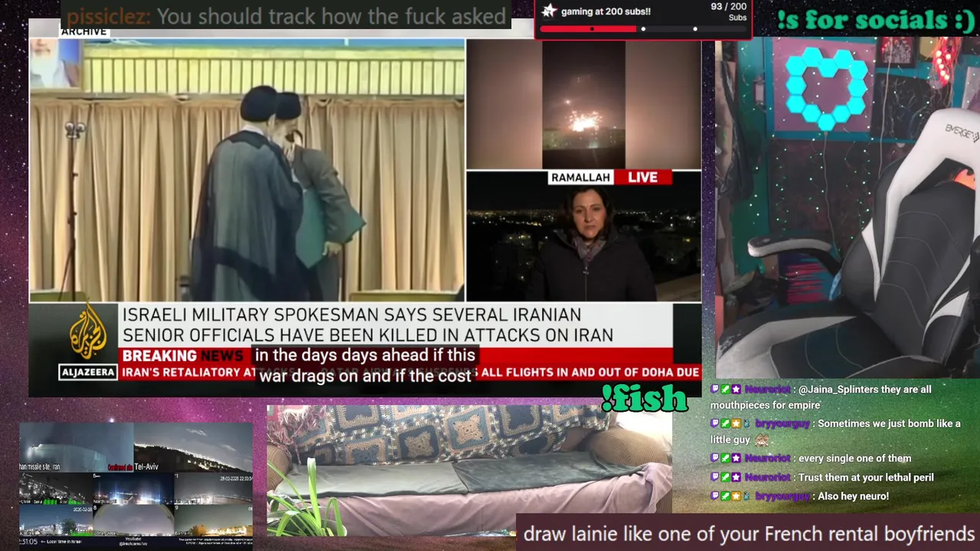Click the purple star badge on 'every single one of them'

[736, 458]
